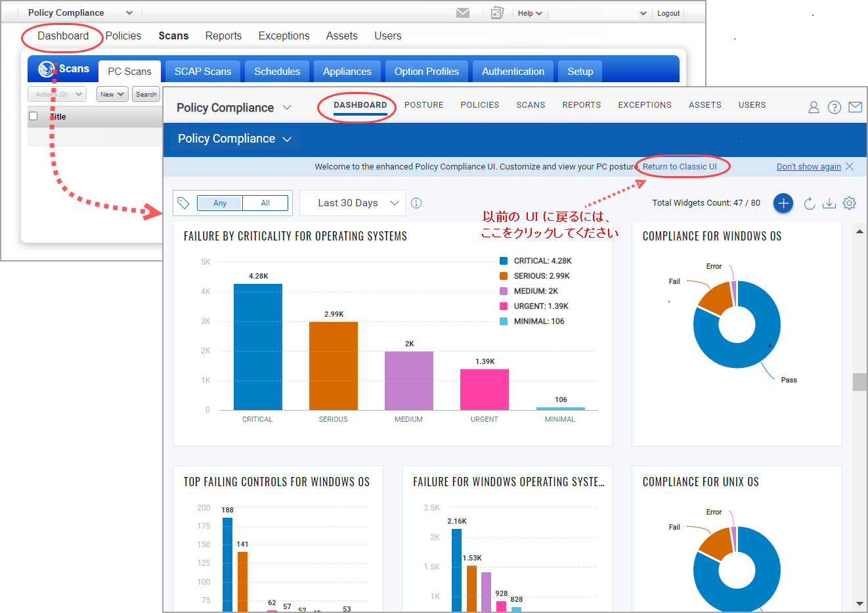Click MEDIUM purple legend swatch
Screen dimensions: 868x613
point(504,291)
